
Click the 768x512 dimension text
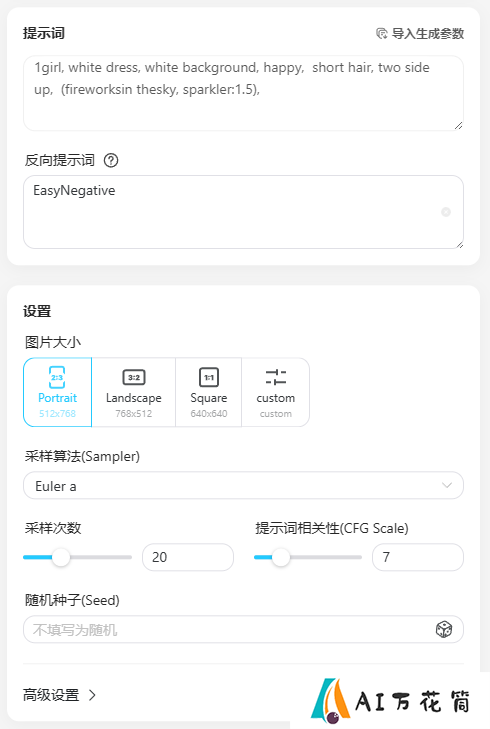pos(134,413)
